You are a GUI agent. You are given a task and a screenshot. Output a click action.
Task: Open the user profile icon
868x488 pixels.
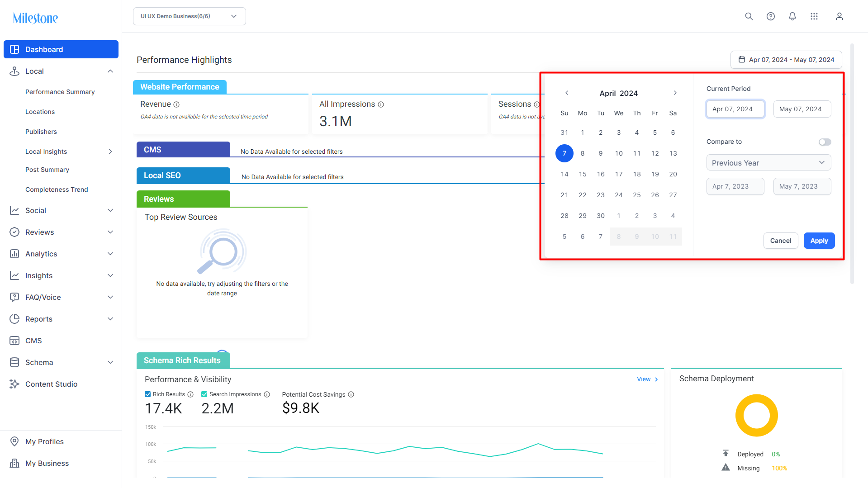[840, 16]
